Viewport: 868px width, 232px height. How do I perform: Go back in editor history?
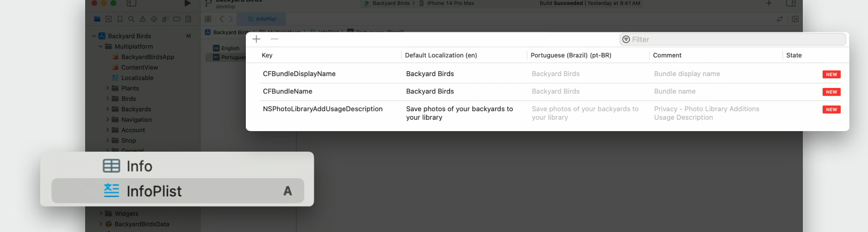point(221,19)
